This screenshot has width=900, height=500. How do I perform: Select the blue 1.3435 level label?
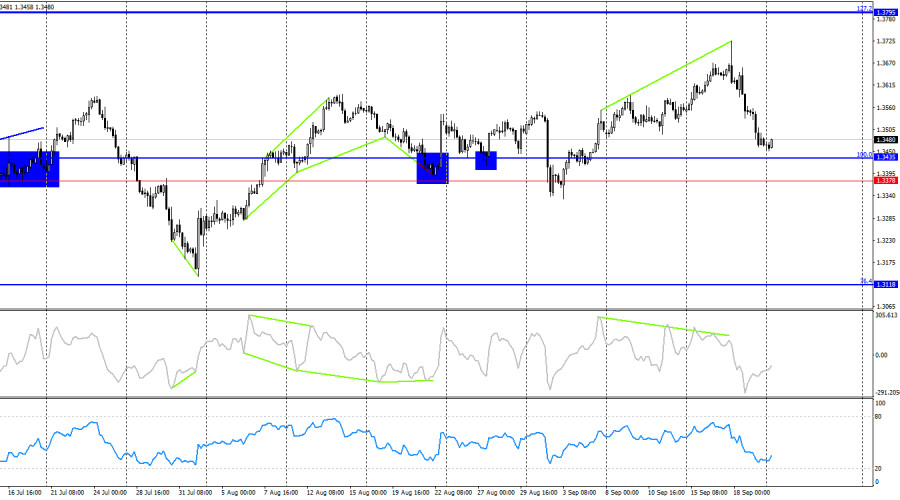click(x=885, y=157)
